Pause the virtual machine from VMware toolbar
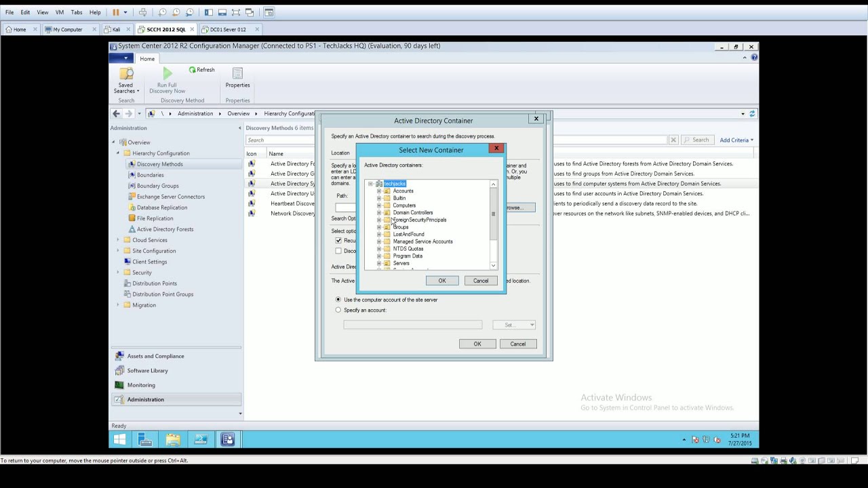The image size is (868, 488). tap(115, 12)
